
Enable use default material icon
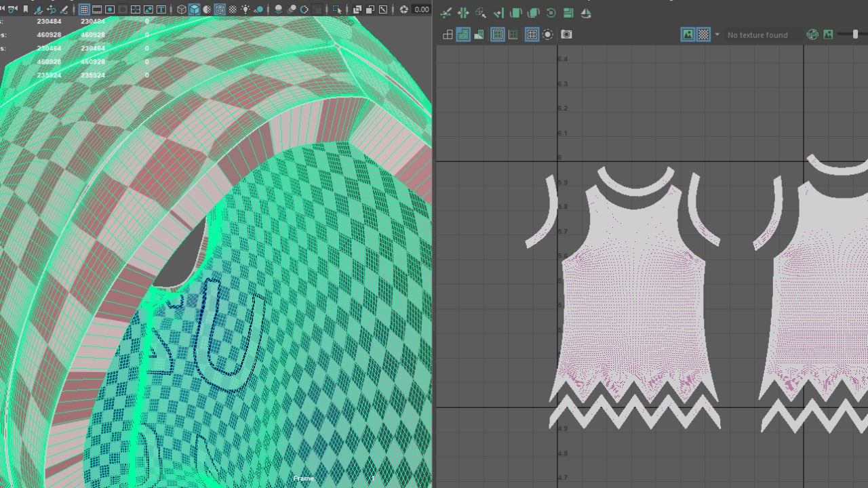pos(207,9)
